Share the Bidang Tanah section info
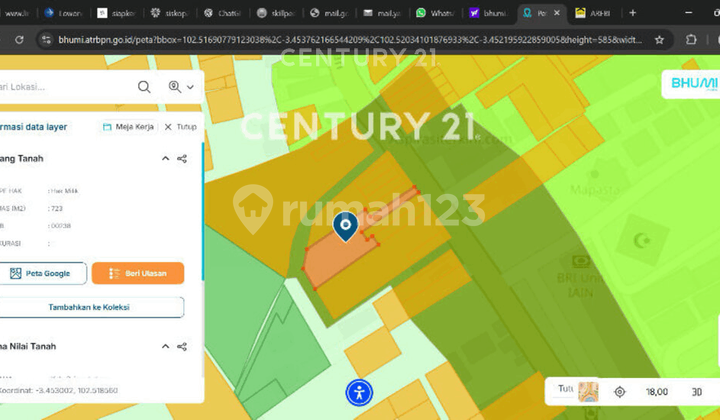The height and width of the screenshot is (420, 720). tap(182, 158)
